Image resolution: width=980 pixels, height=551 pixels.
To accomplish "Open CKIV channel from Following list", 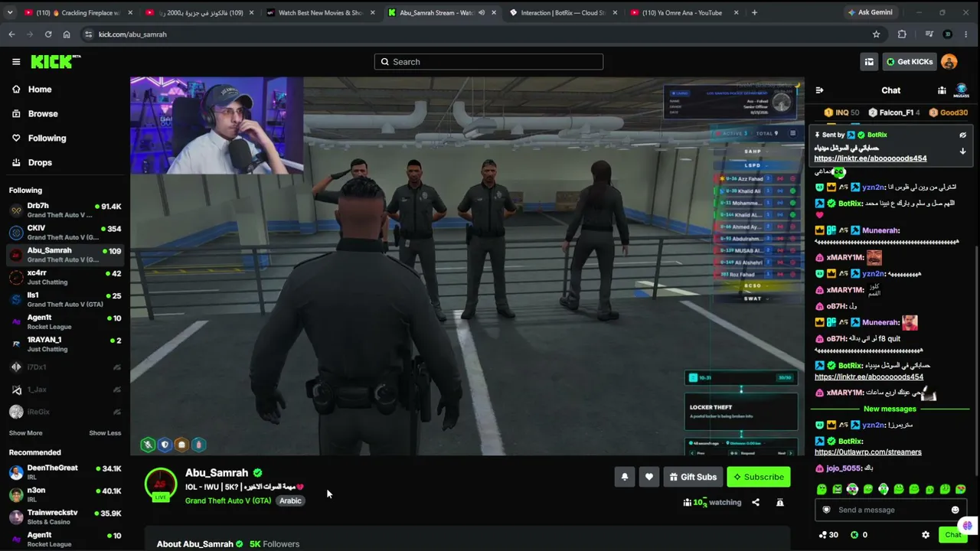I will pyautogui.click(x=65, y=233).
